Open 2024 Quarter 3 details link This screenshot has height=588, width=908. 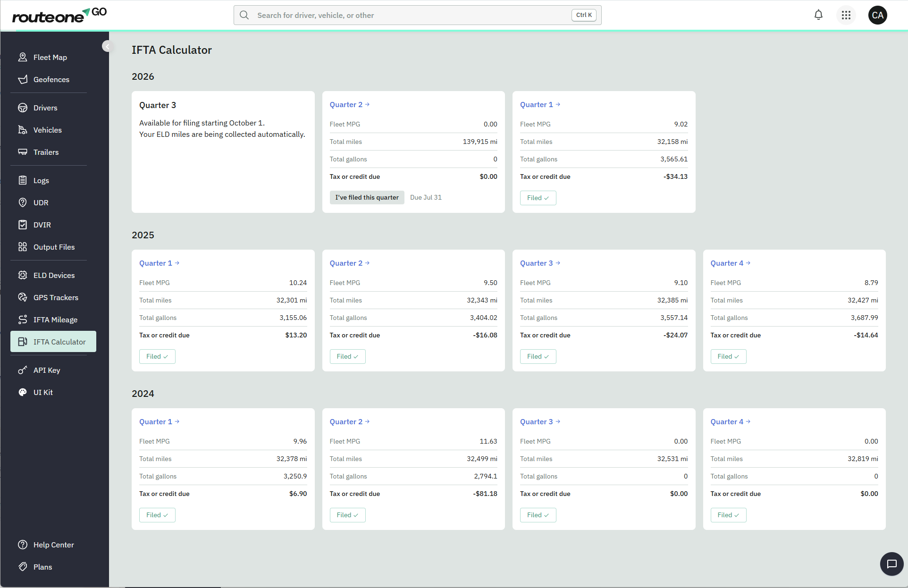click(x=540, y=421)
